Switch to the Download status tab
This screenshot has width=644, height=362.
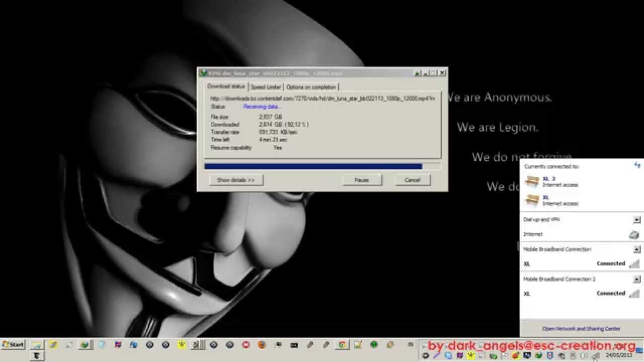click(226, 86)
